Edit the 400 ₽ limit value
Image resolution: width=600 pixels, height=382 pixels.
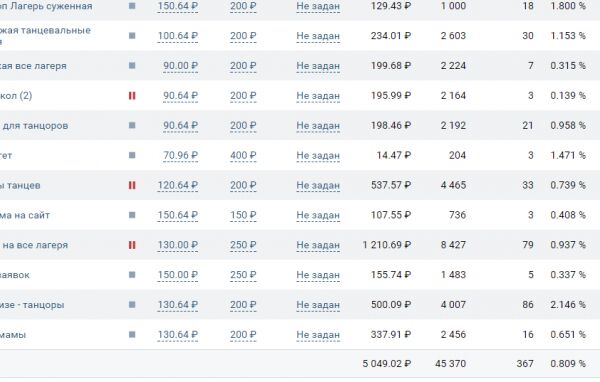(x=243, y=155)
